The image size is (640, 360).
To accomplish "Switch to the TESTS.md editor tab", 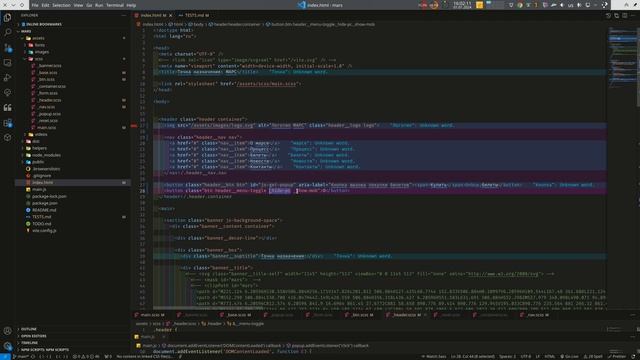I will (194, 16).
